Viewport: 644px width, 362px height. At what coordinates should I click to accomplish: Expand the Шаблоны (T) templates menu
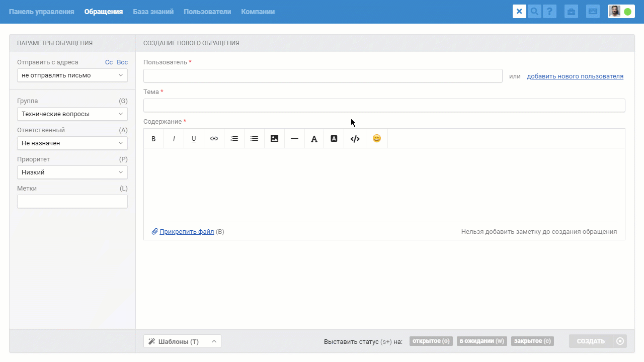(x=182, y=341)
